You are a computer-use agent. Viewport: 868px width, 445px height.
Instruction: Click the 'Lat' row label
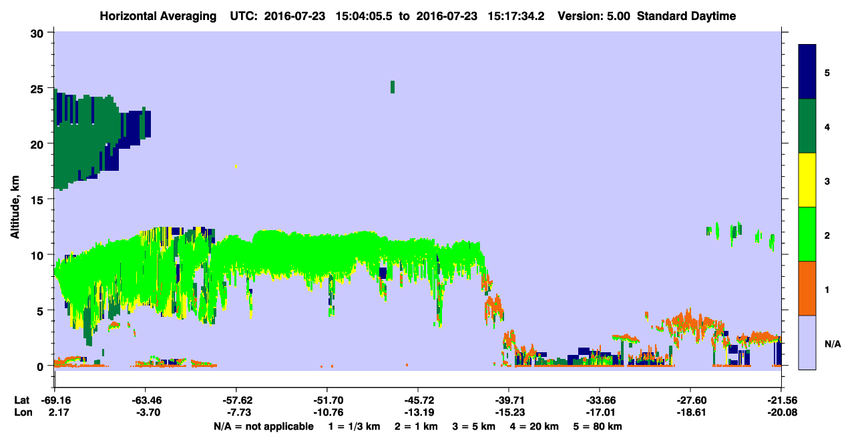tap(21, 400)
